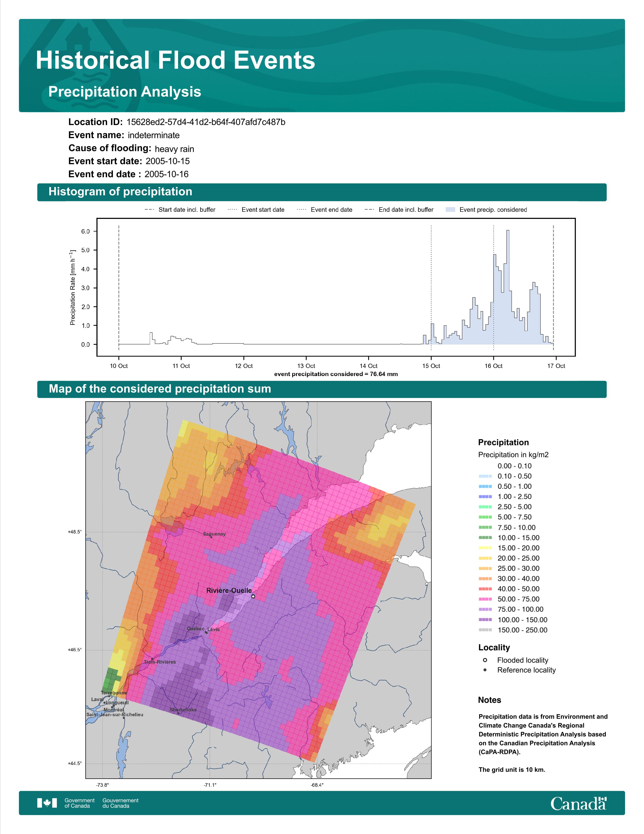Click the 50.00 - 75.00 precipitation swatch
This screenshot has height=834, width=644.
pos(485,599)
